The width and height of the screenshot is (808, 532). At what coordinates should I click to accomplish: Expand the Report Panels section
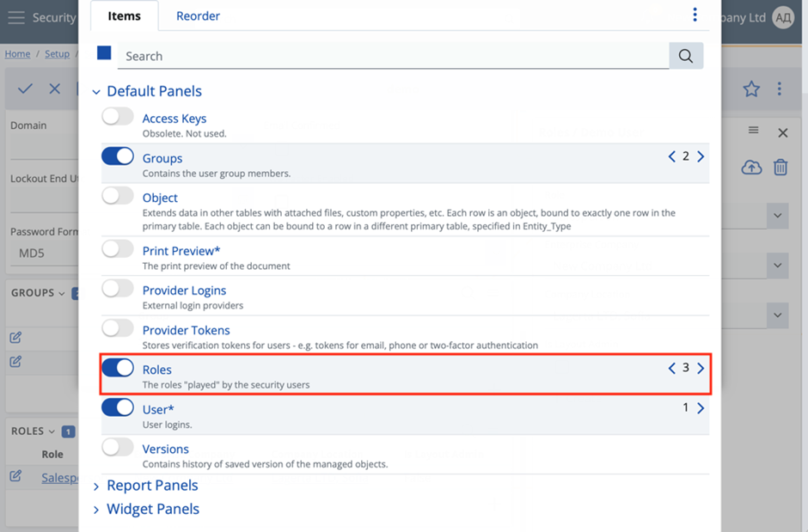tap(96, 486)
